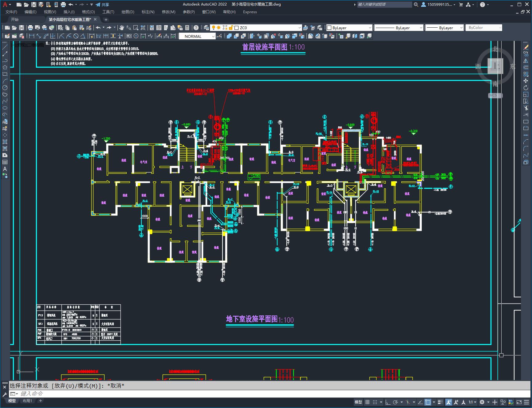Image resolution: width=532 pixels, height=408 pixels.
Task: Toggle the drawing grid display in the status bar
Action: click(367, 402)
